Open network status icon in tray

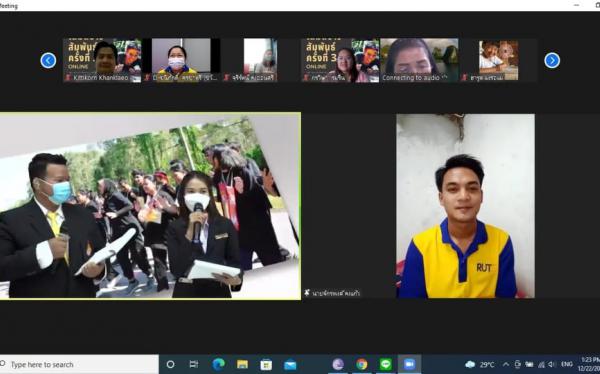click(x=541, y=364)
